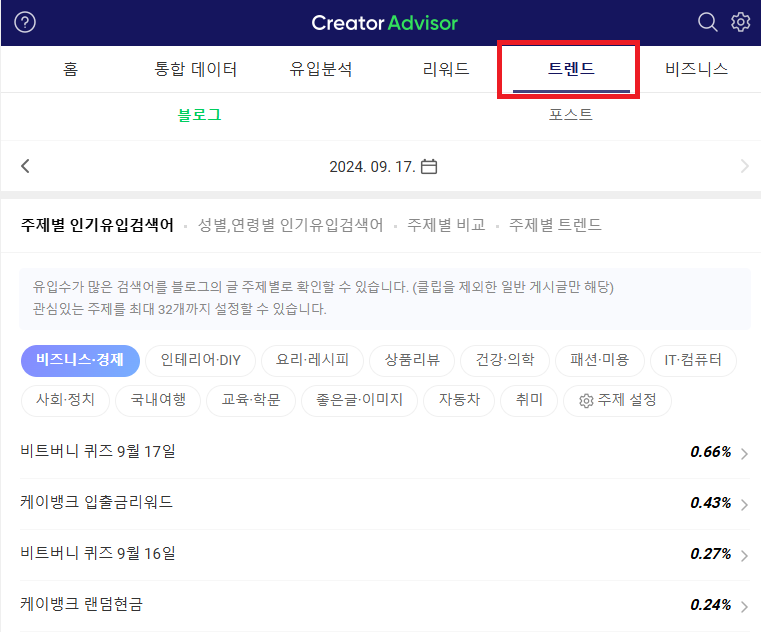This screenshot has width=761, height=632.
Task: Select the 포스트 sub-tab
Action: tap(571, 115)
